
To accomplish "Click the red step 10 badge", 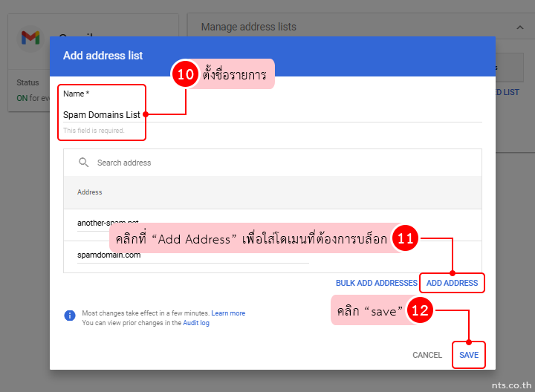I will tap(184, 75).
